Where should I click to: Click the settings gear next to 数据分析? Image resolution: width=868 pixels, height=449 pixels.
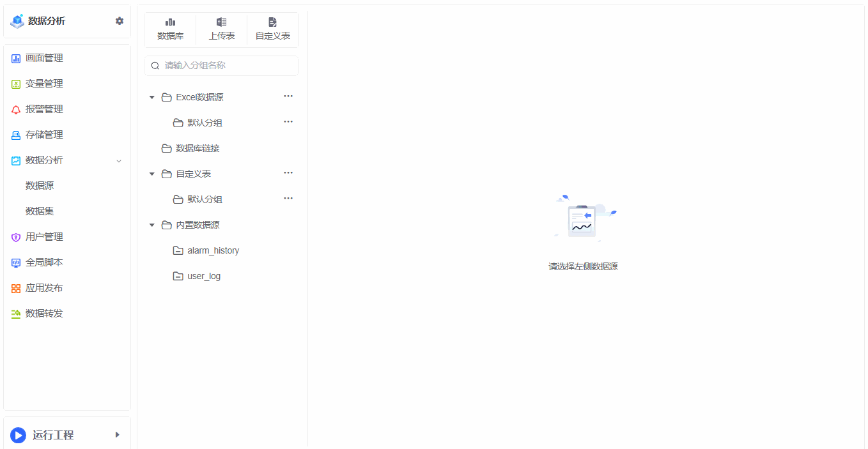pyautogui.click(x=119, y=20)
